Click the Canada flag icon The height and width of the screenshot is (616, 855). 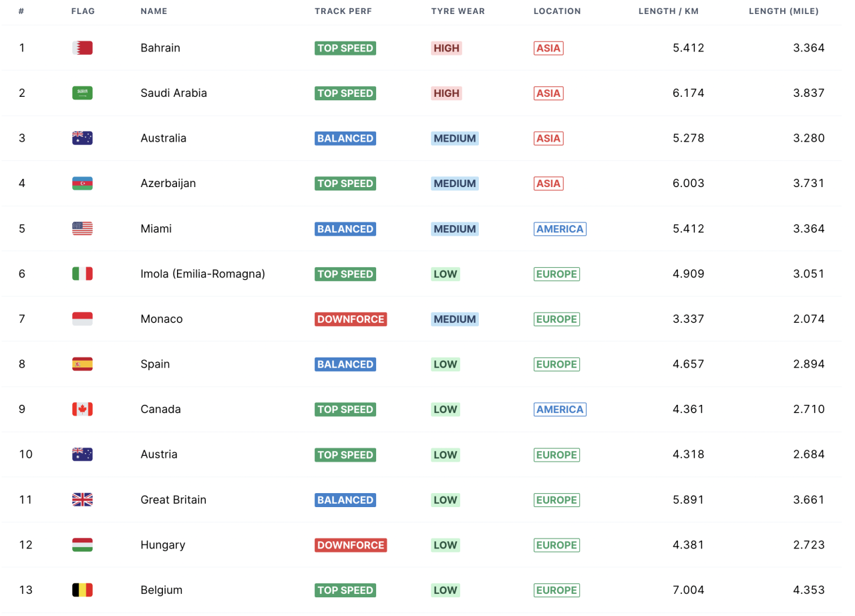(82, 409)
